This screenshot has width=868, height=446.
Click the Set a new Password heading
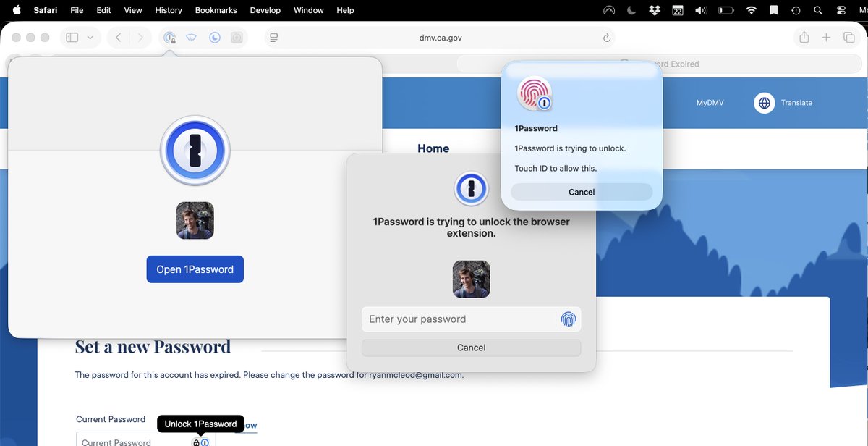coord(153,347)
